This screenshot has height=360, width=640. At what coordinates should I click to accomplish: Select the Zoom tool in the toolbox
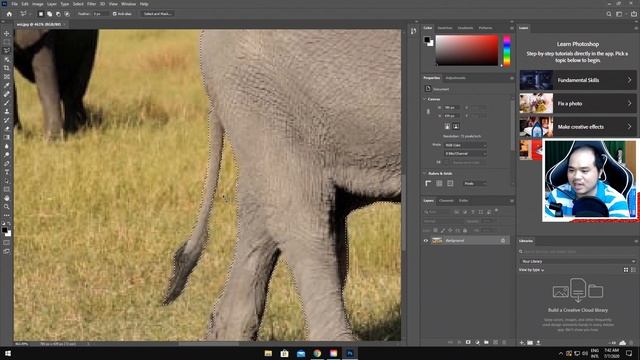(7, 207)
